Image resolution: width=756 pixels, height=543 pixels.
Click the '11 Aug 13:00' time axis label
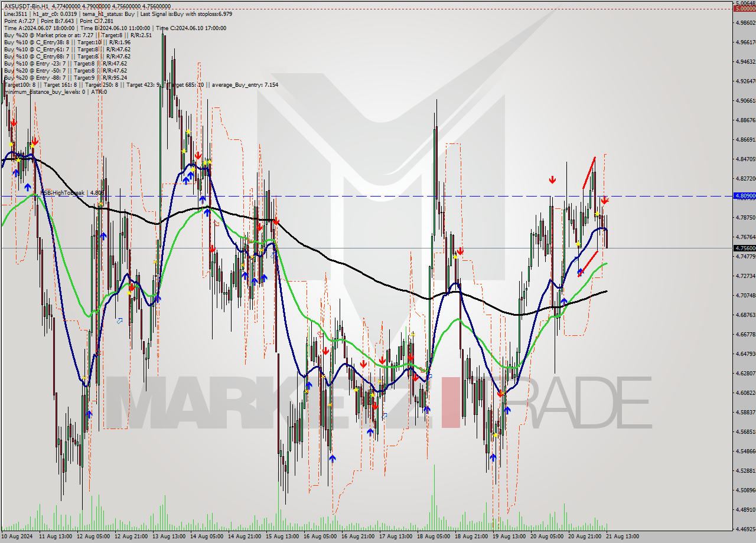click(x=56, y=537)
